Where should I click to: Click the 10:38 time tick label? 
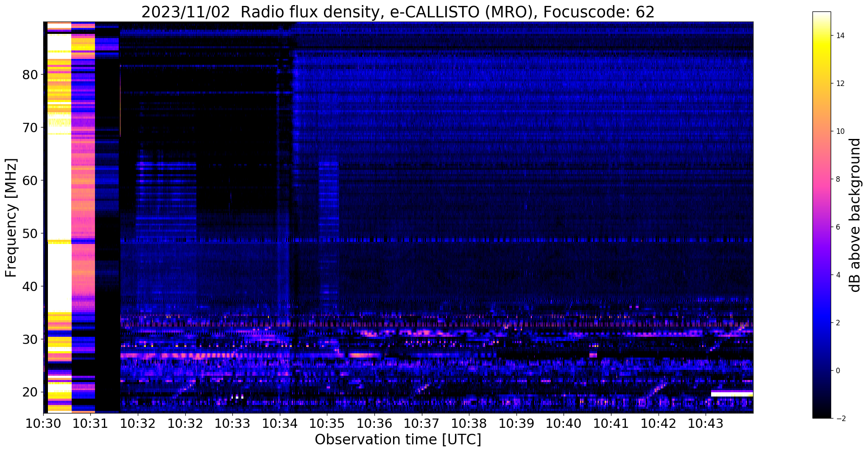tap(469, 423)
